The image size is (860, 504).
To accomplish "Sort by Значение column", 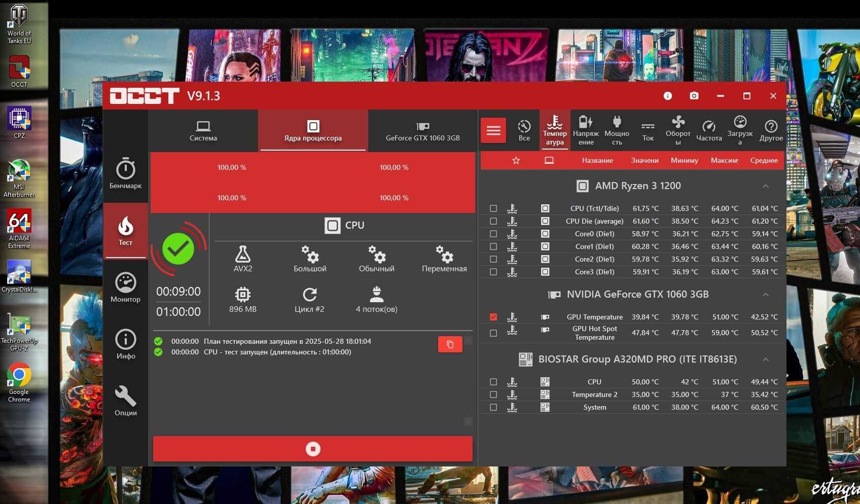I will tap(644, 160).
